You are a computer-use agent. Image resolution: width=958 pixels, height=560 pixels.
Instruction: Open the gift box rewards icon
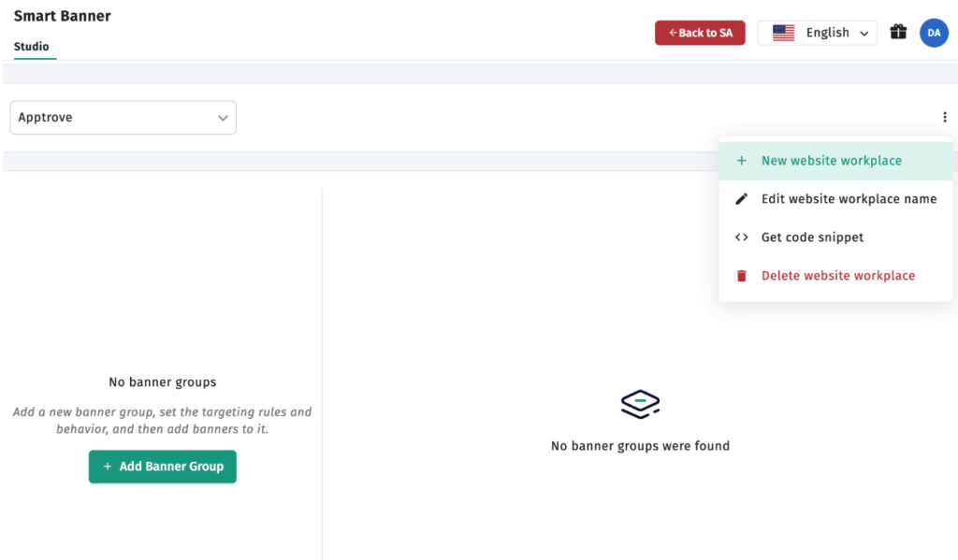tap(898, 32)
